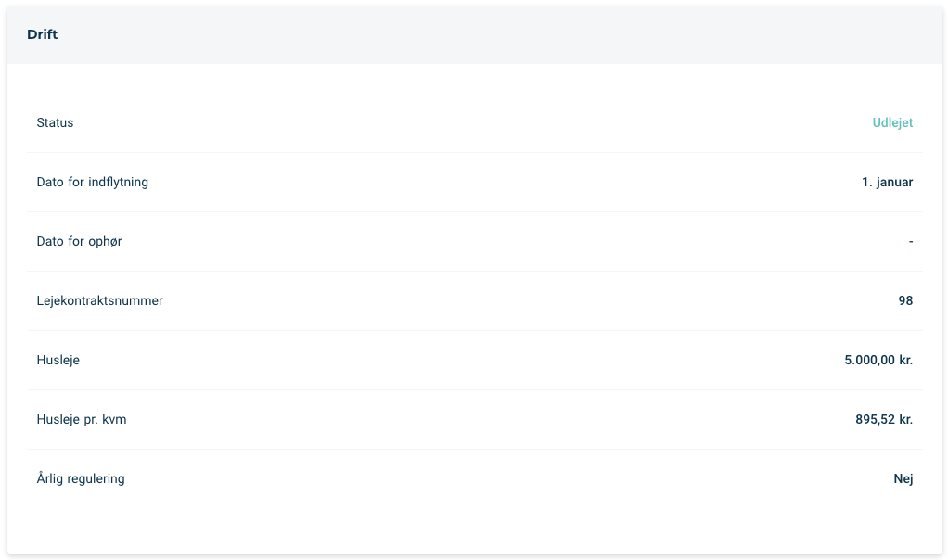Select the Husleje pr. kvm label
Viewport: 948px width, 560px height.
[x=82, y=419]
